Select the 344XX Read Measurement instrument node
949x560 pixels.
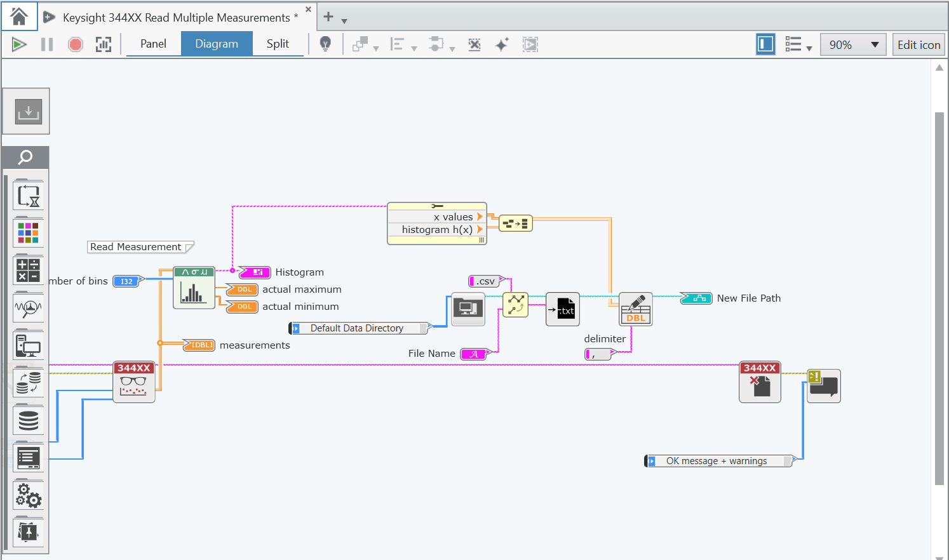click(134, 382)
